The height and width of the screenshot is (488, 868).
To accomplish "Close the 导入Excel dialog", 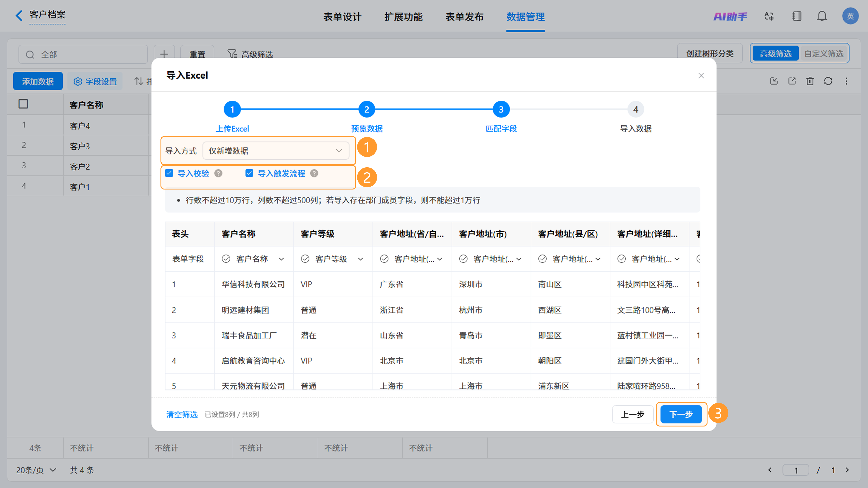I will 701,76.
